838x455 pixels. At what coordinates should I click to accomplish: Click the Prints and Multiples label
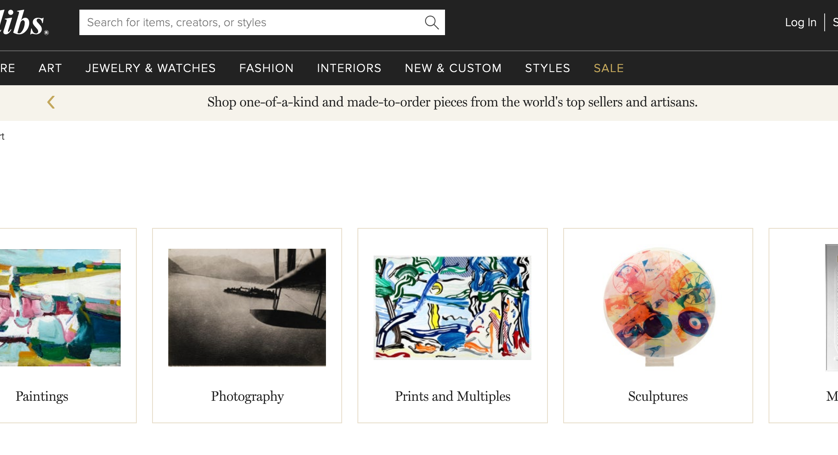coord(452,396)
